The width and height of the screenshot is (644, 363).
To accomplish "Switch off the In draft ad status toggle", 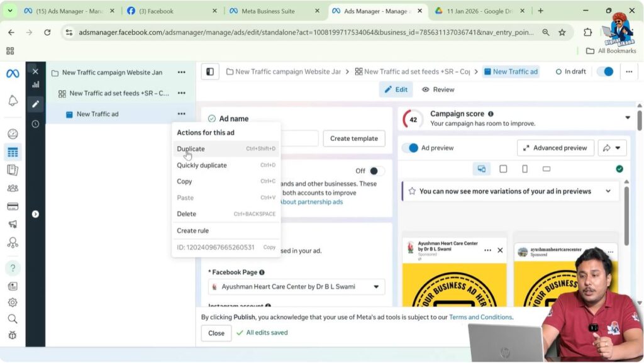I will pyautogui.click(x=605, y=72).
